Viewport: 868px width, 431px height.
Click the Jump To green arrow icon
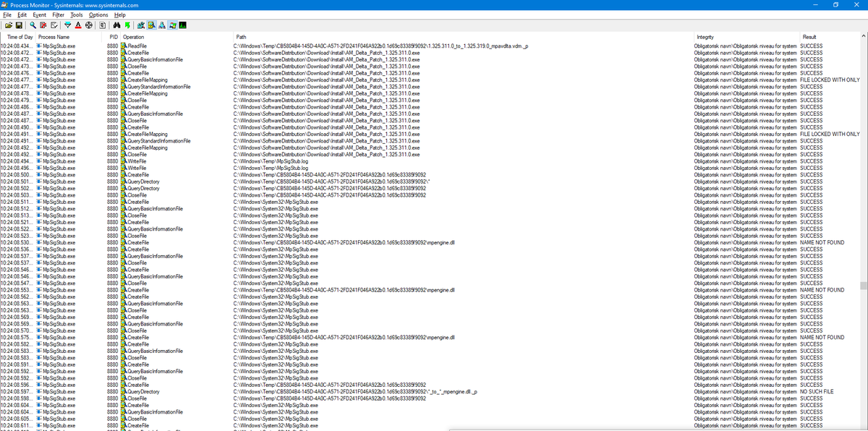tap(127, 25)
